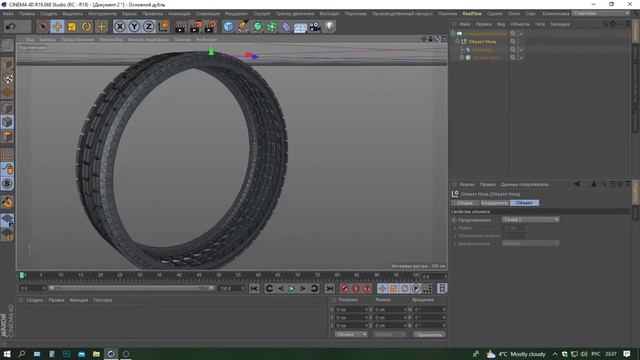Click the up arrow in Attribute Manager
The height and width of the screenshot is (360, 640).
[594, 184]
